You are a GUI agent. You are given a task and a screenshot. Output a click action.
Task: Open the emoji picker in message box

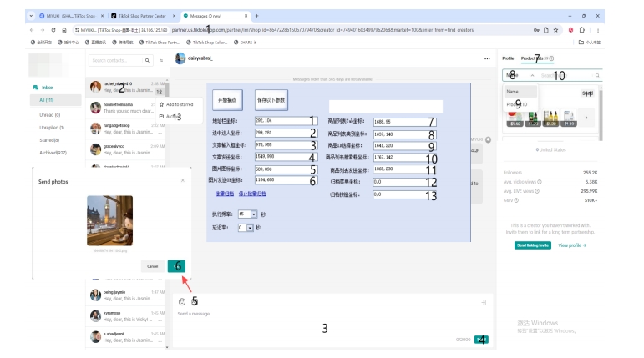(182, 302)
